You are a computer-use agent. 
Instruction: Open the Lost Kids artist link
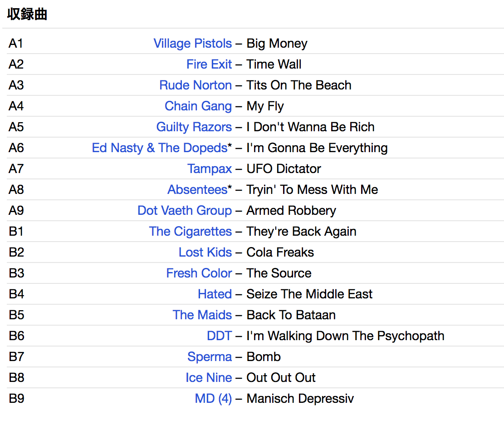(205, 253)
